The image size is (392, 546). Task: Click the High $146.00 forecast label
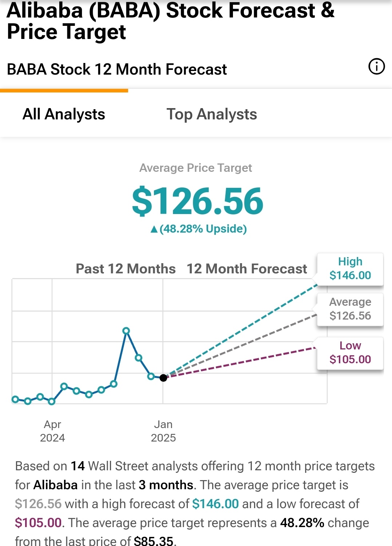tap(350, 269)
